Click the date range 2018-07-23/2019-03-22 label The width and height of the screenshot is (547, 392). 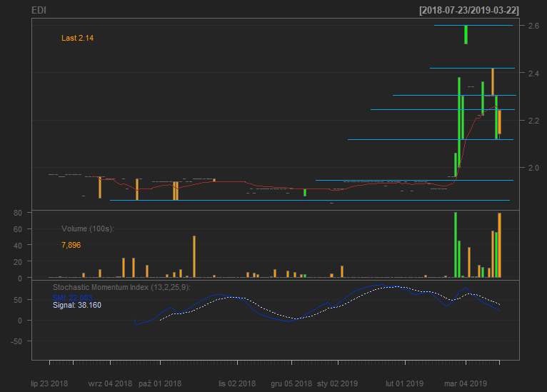[469, 11]
